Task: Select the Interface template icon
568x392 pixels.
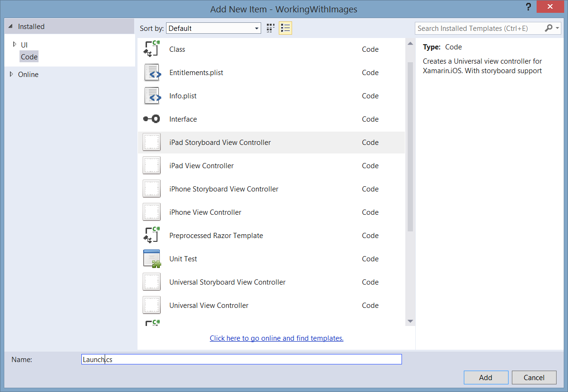Action: coord(152,119)
